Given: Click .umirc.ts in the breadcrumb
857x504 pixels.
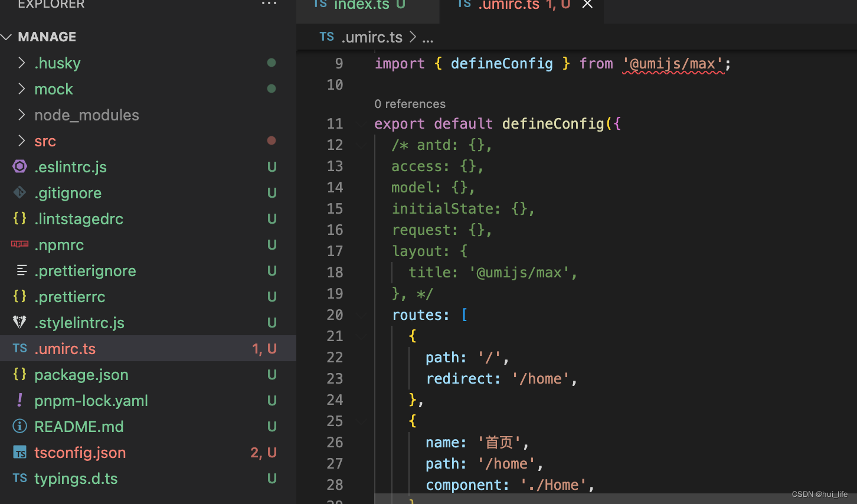Looking at the screenshot, I should click(372, 37).
